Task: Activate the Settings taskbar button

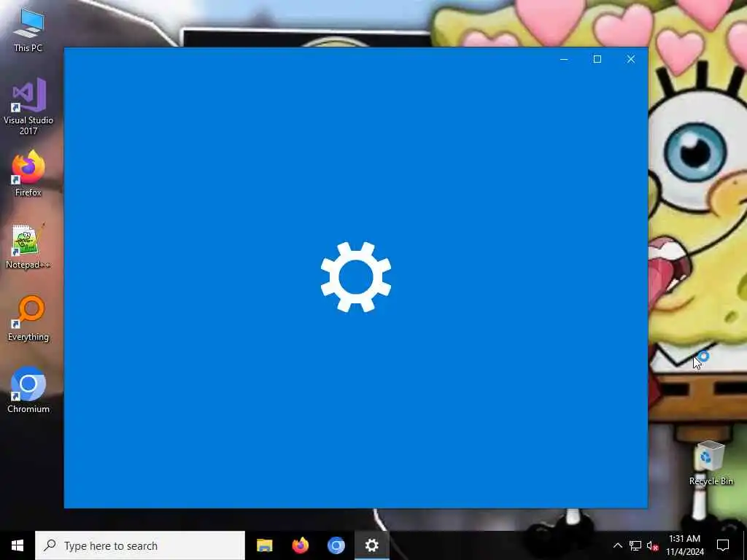Action: 371,545
